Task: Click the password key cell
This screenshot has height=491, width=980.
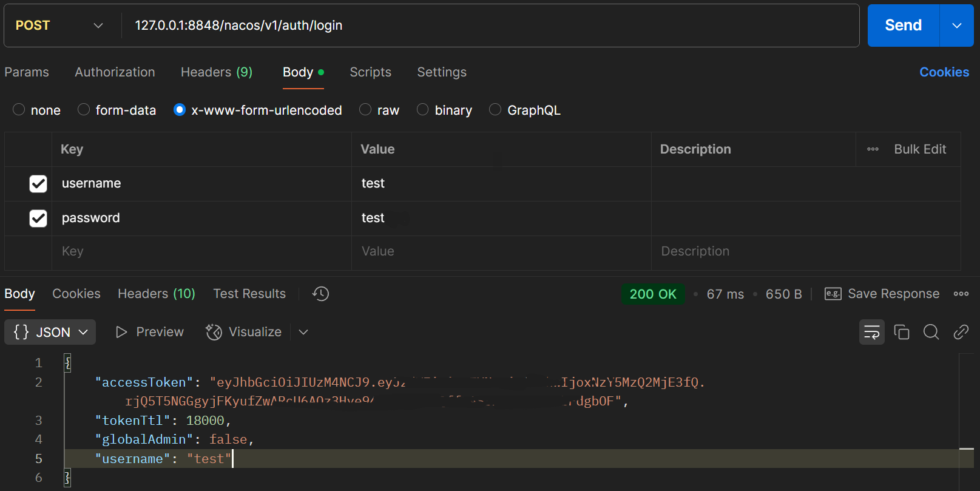Action: (x=201, y=218)
